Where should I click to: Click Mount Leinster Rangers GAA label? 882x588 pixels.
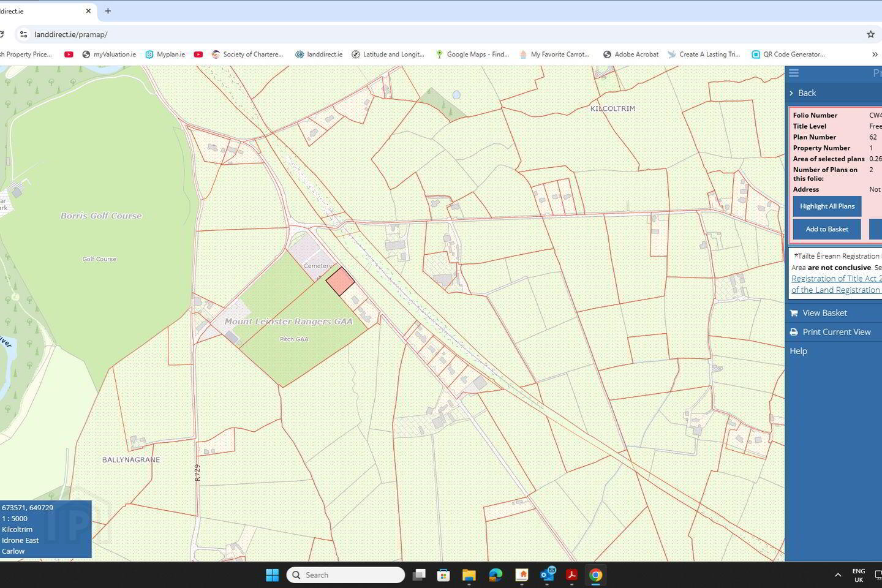point(288,322)
